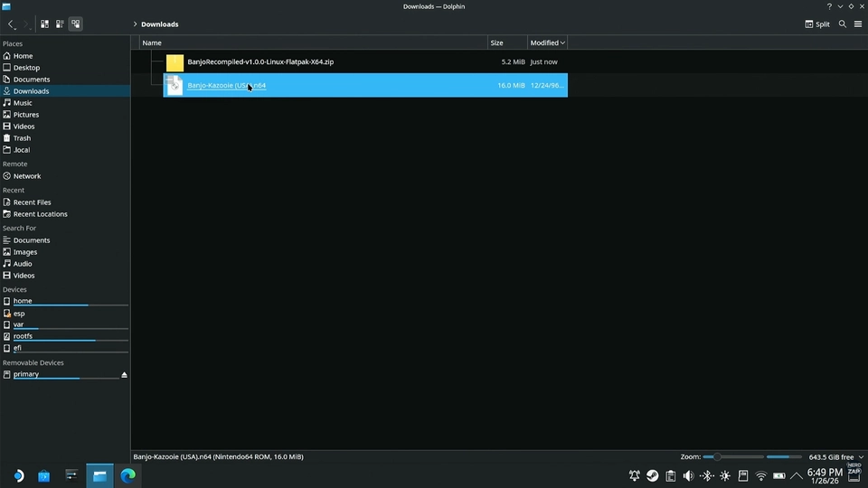Open Documents in Places sidebar

tap(31, 80)
